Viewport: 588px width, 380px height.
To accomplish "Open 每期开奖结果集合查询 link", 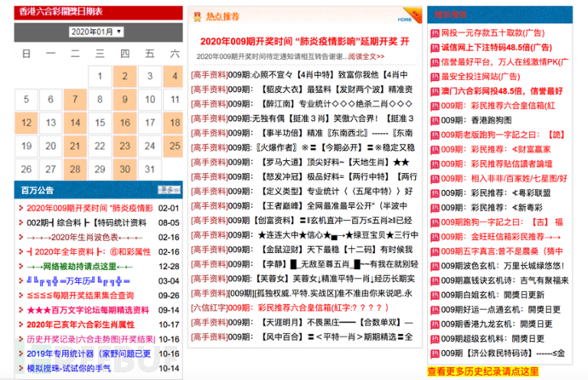I will [x=80, y=296].
